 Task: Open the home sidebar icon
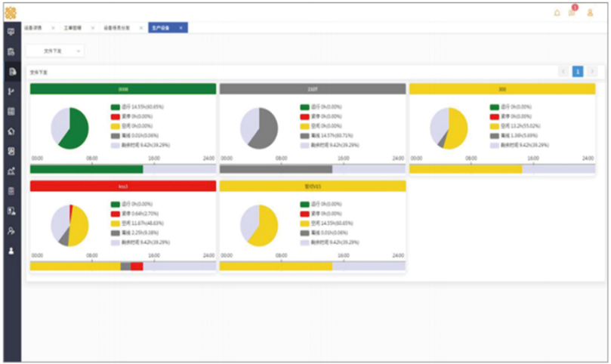click(11, 131)
